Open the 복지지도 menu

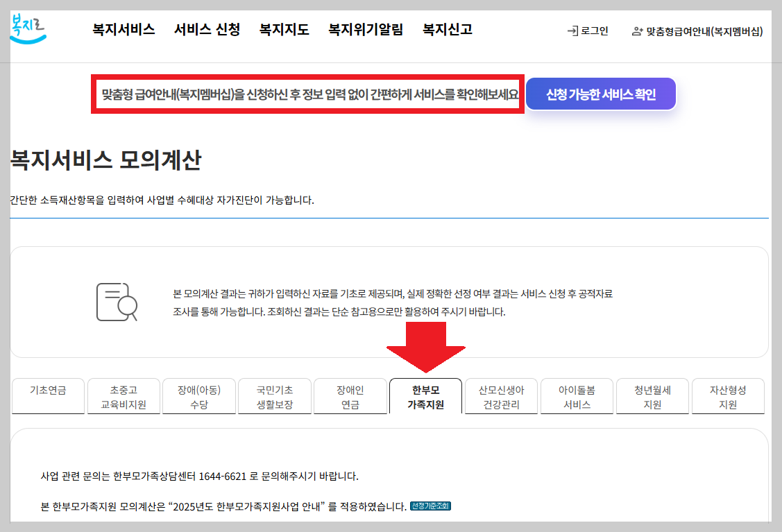[284, 29]
